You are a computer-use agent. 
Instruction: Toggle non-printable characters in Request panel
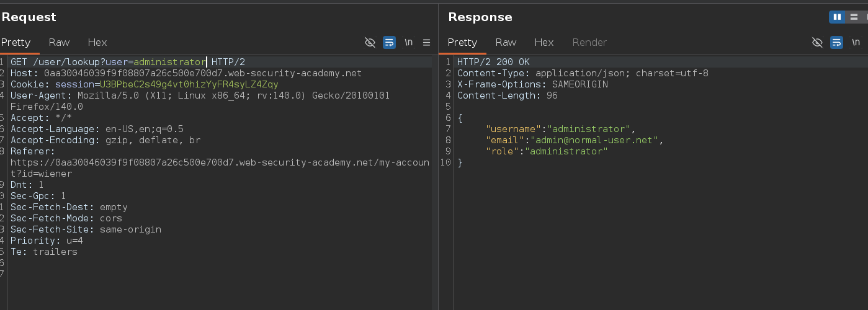pyautogui.click(x=370, y=42)
